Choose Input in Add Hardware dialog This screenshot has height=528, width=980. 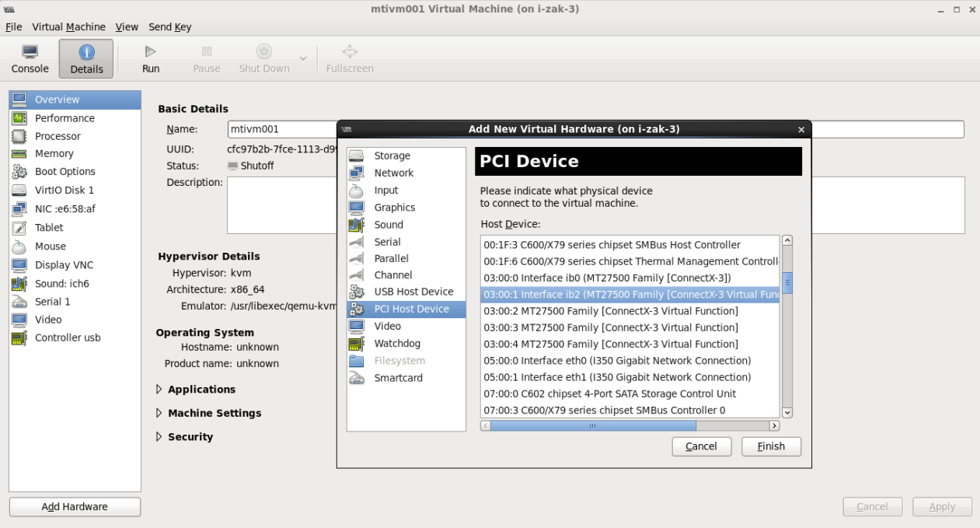[406, 190]
